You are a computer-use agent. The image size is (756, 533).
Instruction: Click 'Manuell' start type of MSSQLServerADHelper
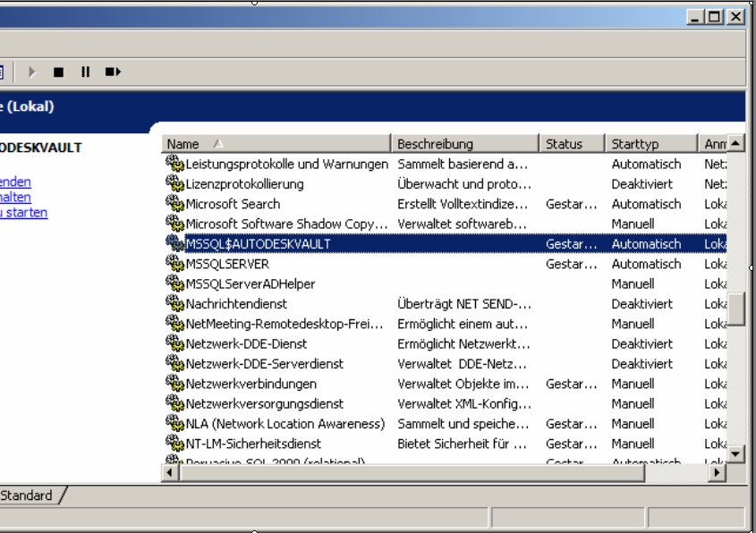tap(633, 284)
